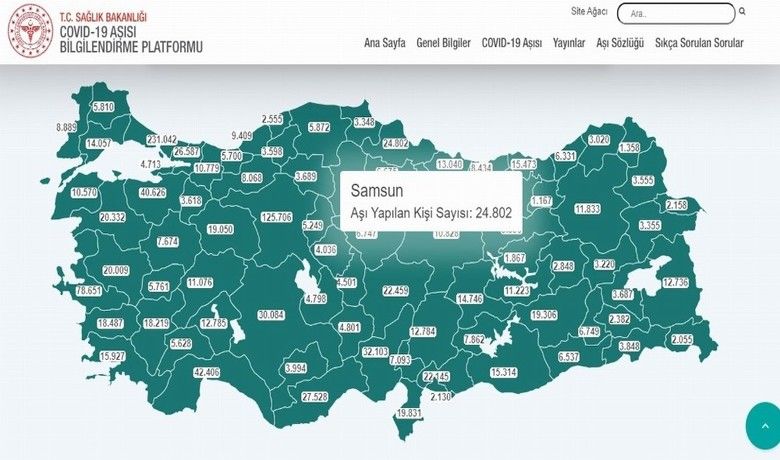Select province labeled 32.103
The height and width of the screenshot is (460, 780).
pos(375,352)
